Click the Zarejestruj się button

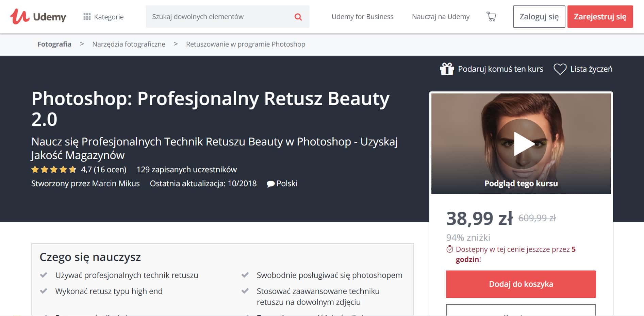600,17
